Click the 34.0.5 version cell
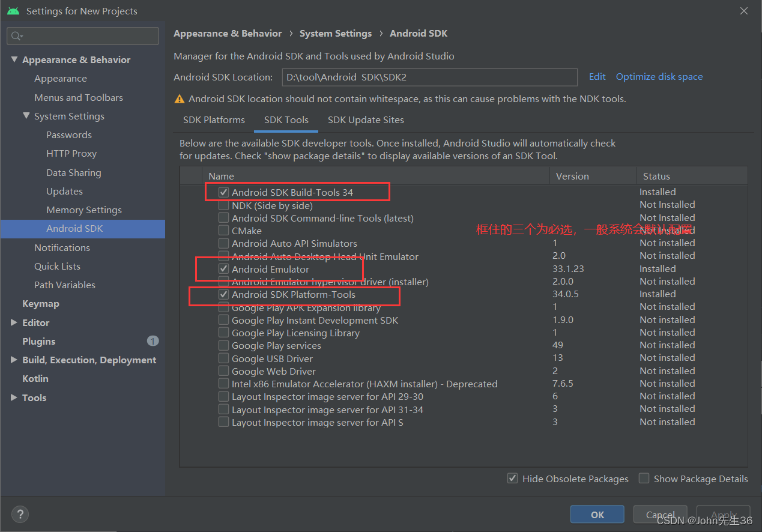This screenshot has height=532, width=762. pos(566,294)
